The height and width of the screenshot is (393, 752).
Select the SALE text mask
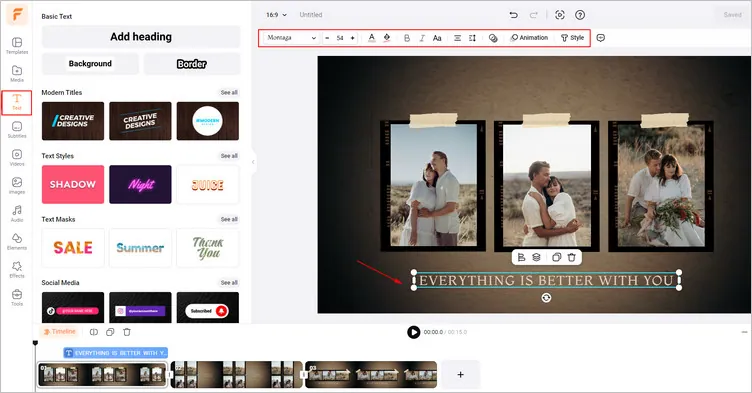73,248
